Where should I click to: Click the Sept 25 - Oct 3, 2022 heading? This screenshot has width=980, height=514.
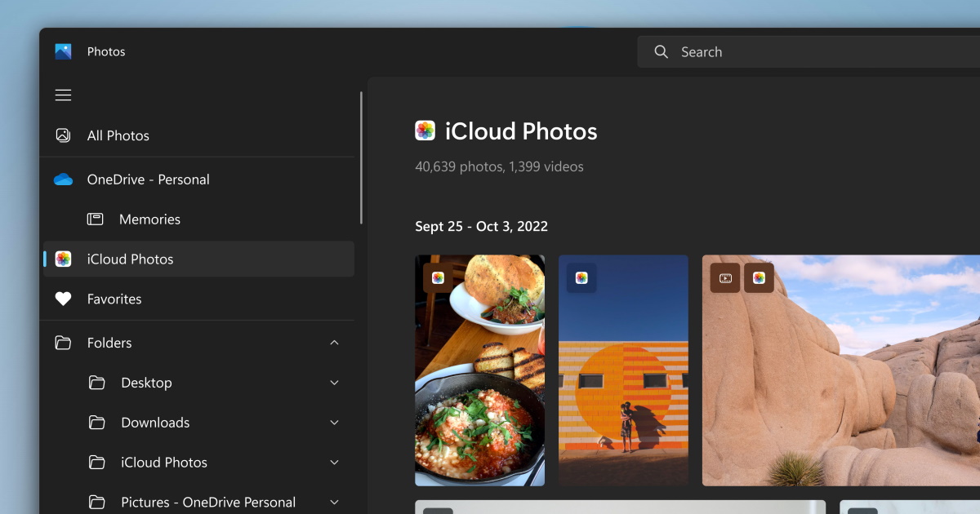point(481,226)
